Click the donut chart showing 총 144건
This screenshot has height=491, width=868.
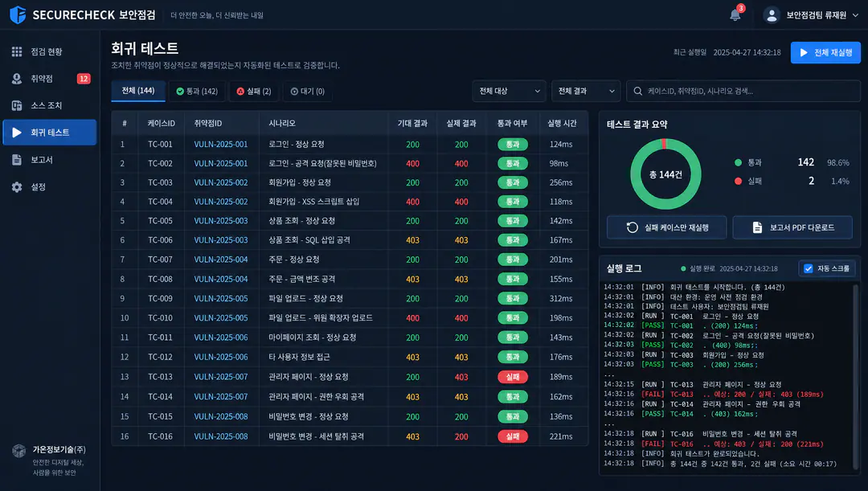pos(666,174)
